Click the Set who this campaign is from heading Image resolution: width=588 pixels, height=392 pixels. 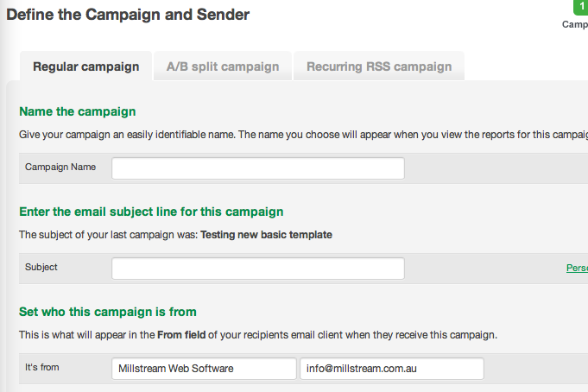pos(108,312)
